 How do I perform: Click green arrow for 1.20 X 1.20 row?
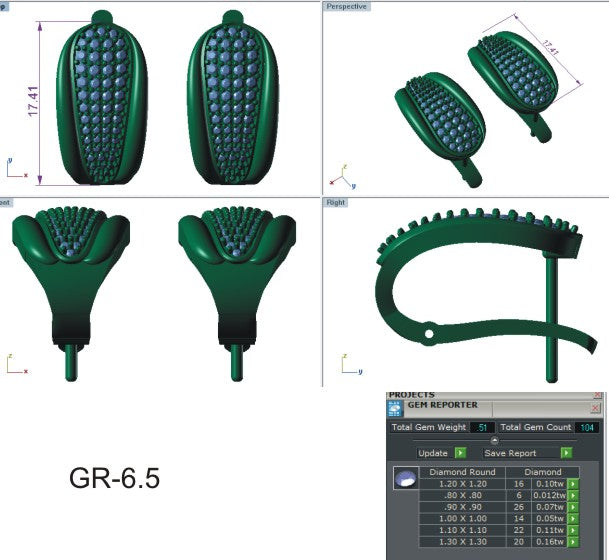click(574, 482)
